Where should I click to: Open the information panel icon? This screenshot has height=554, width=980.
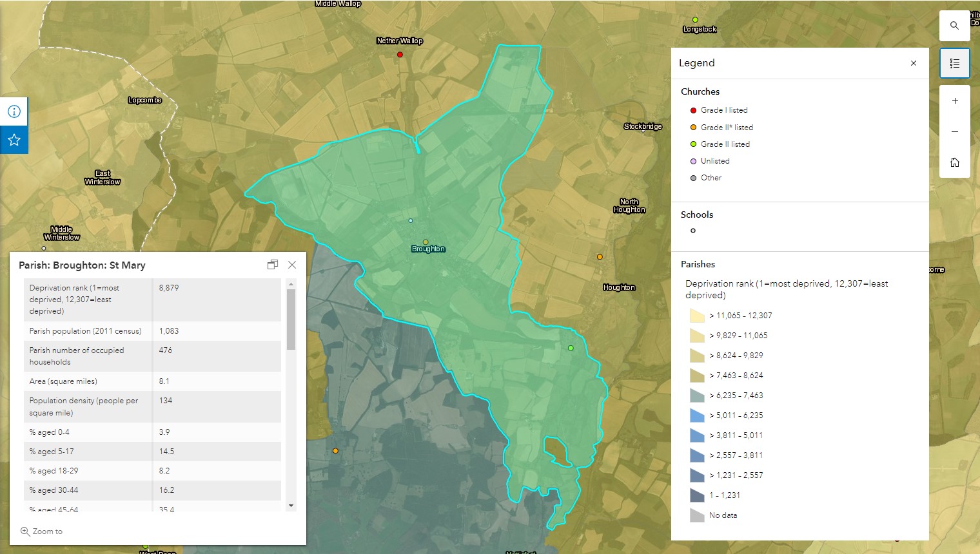point(14,111)
